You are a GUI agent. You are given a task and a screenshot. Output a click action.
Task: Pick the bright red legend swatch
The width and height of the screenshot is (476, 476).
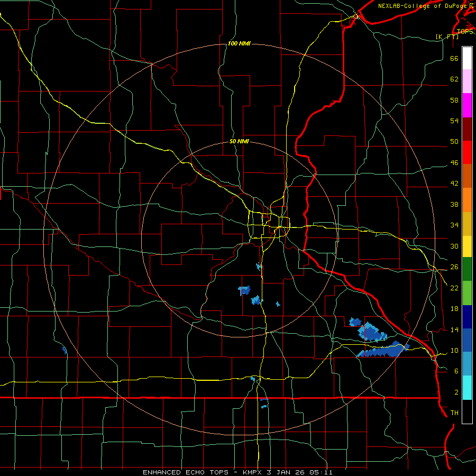coord(467,152)
